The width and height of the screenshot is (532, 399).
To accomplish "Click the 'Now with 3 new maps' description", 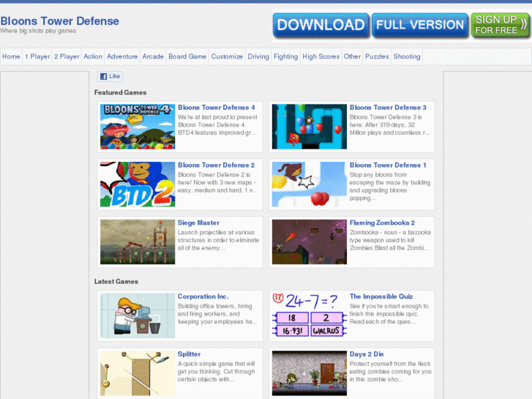I will point(217,183).
